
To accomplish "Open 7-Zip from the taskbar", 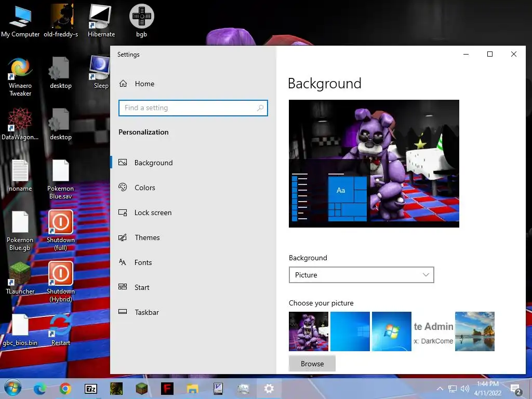I will click(x=90, y=389).
